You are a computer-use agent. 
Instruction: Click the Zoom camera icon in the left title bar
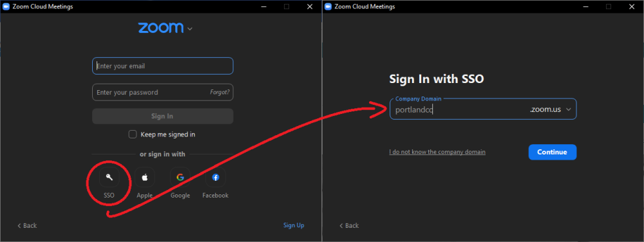coord(6,6)
